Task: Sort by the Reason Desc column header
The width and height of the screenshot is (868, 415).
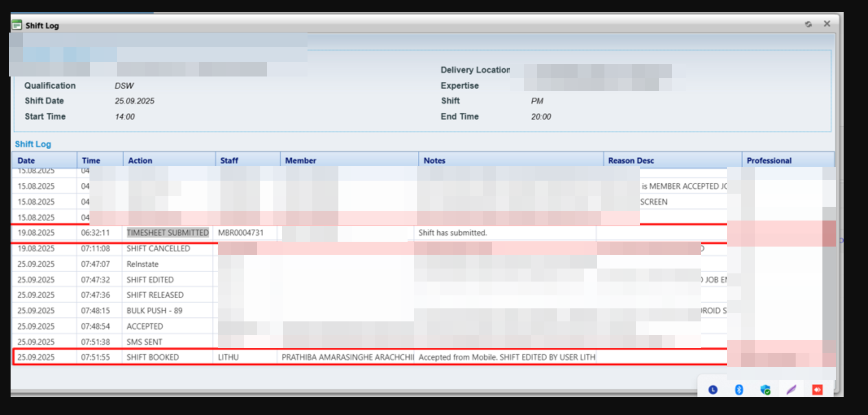Action: (x=673, y=160)
